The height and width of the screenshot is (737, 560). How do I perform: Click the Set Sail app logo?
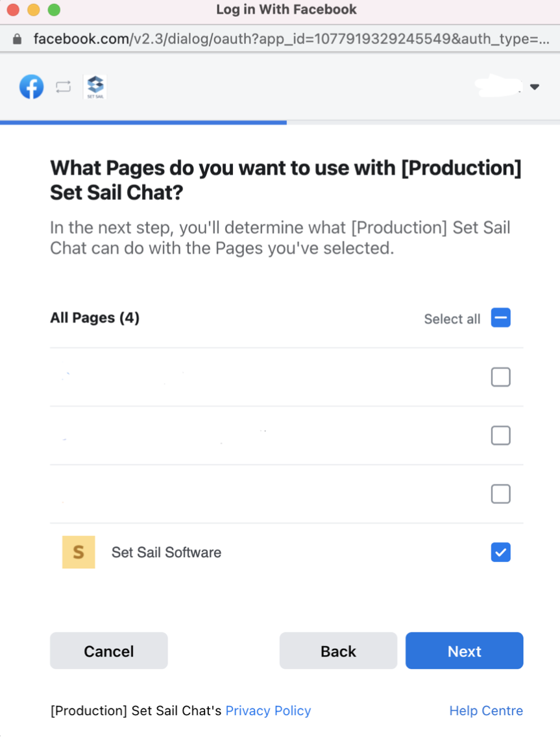(x=95, y=86)
